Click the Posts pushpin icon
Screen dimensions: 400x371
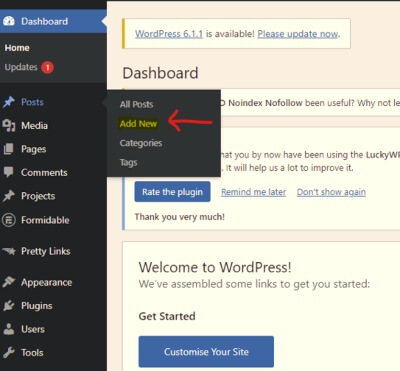(9, 102)
